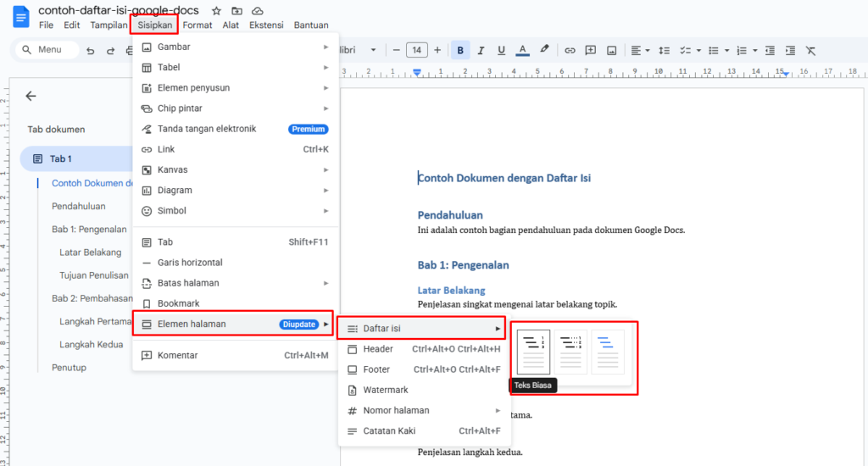Click the Menu search box
Screen dimensions: 868x466
click(x=47, y=50)
